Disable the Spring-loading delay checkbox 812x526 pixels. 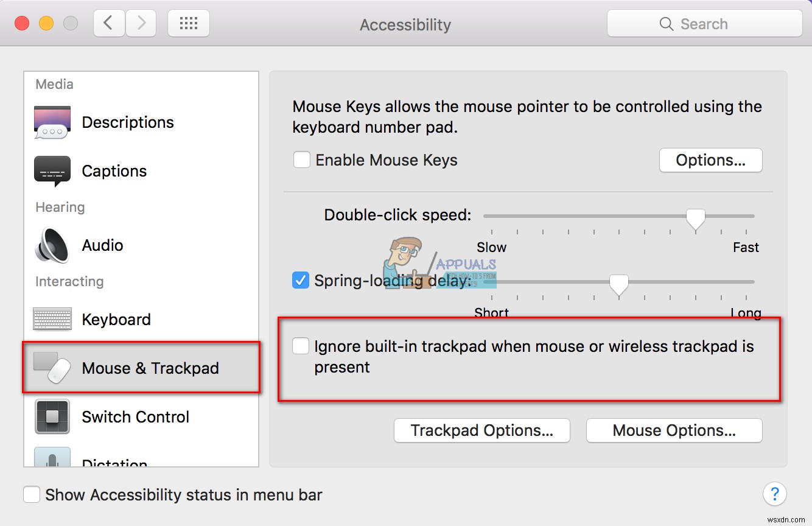point(300,280)
